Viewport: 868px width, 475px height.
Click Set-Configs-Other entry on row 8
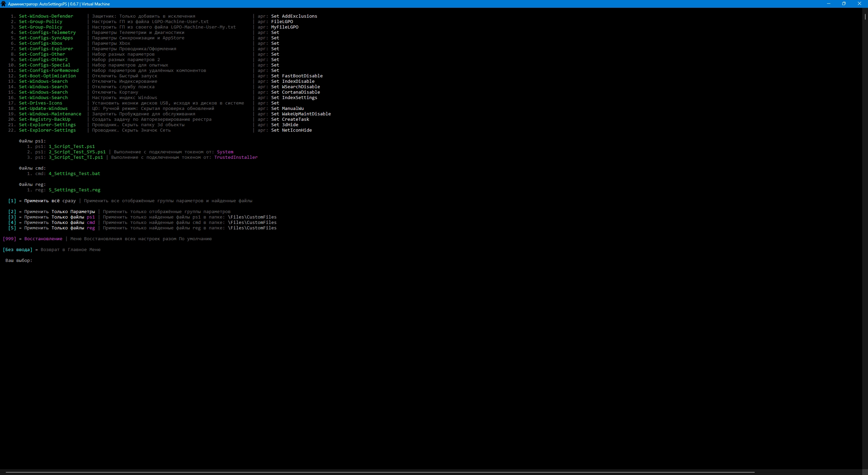(42, 54)
